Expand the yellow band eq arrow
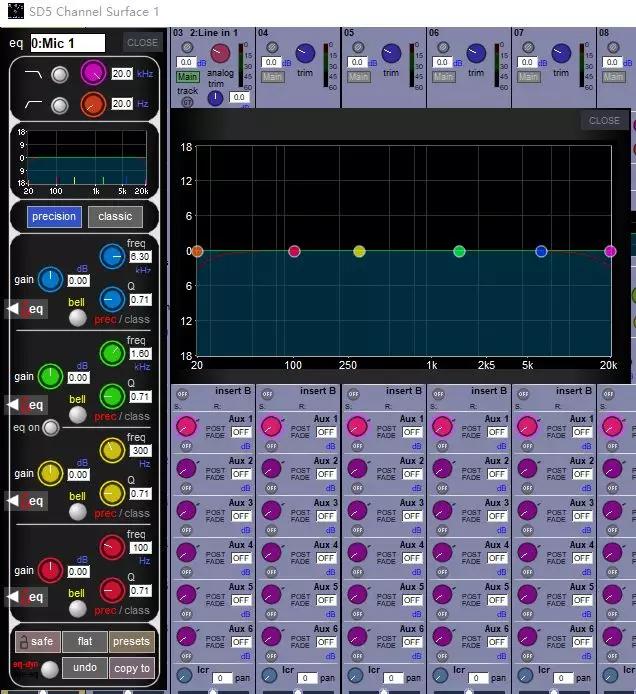636x694 pixels. pos(27,501)
